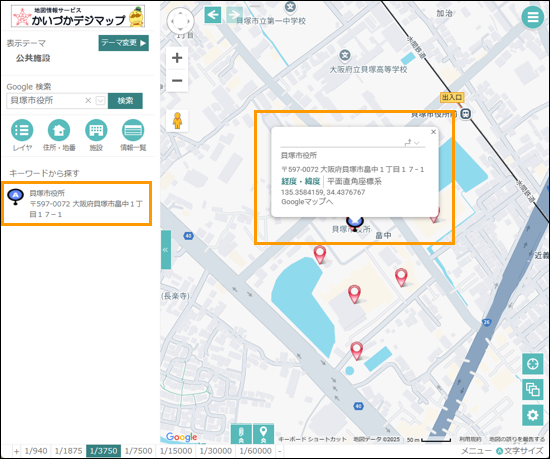Screen dimensions: 550x459
Task: Zoom out with the minus button
Action: coord(177,80)
